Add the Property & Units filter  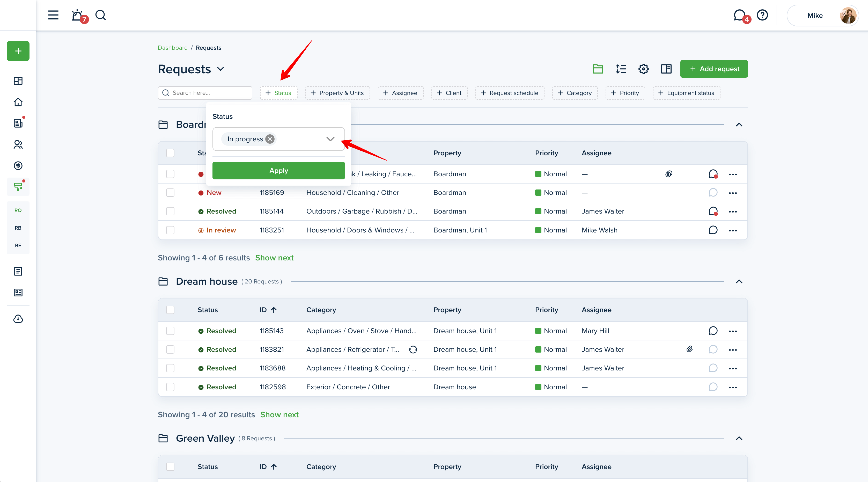point(337,93)
